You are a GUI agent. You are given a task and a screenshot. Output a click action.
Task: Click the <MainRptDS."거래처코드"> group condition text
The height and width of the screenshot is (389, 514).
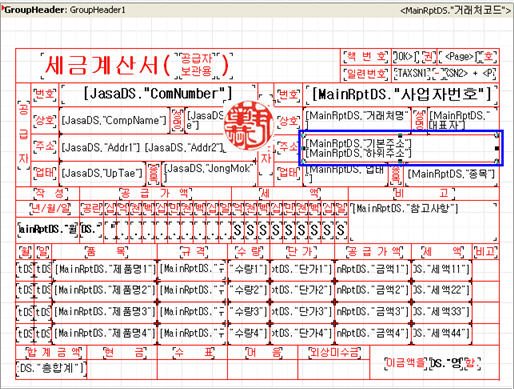point(455,10)
